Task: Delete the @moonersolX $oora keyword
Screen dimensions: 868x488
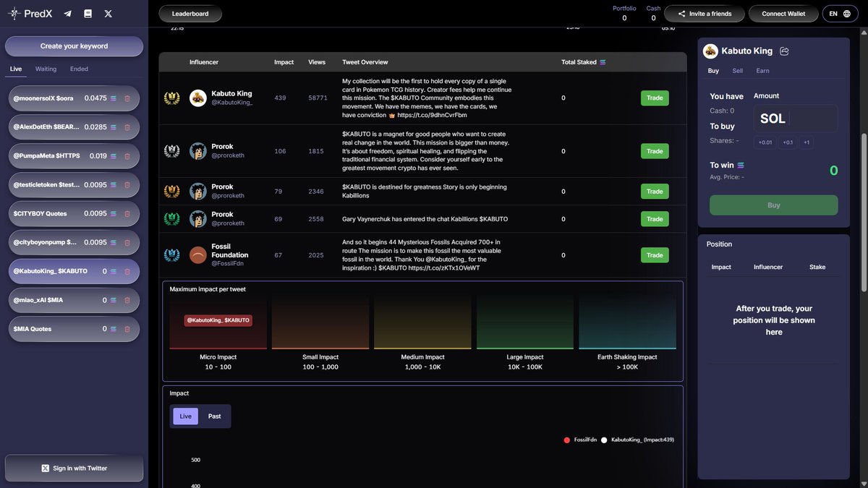Action: [127, 98]
